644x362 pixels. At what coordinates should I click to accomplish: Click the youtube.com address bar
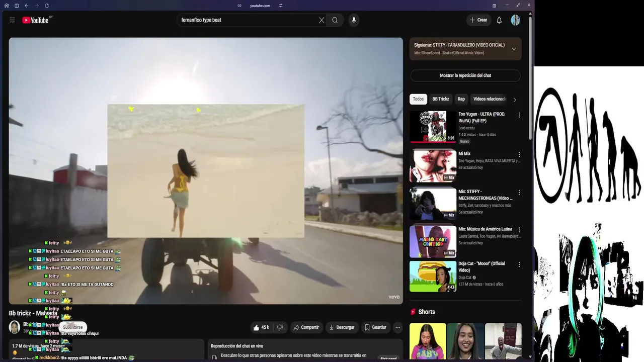pyautogui.click(x=260, y=6)
